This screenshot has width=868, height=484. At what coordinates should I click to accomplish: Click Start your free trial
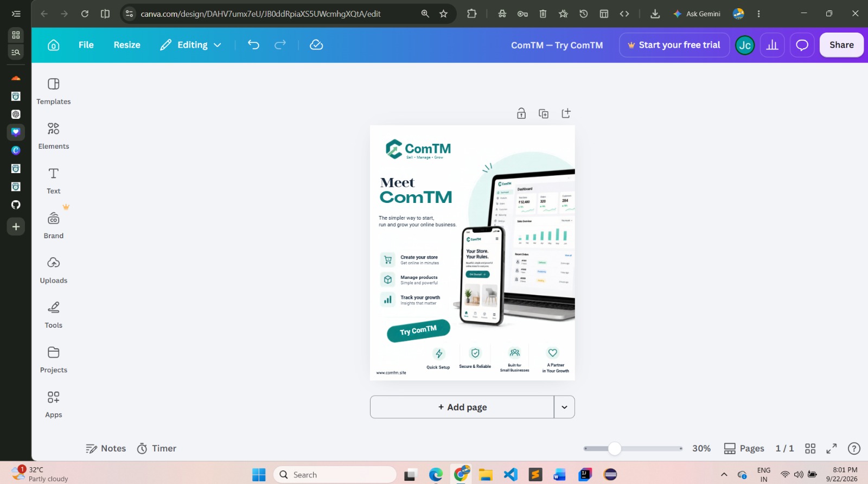pyautogui.click(x=674, y=45)
